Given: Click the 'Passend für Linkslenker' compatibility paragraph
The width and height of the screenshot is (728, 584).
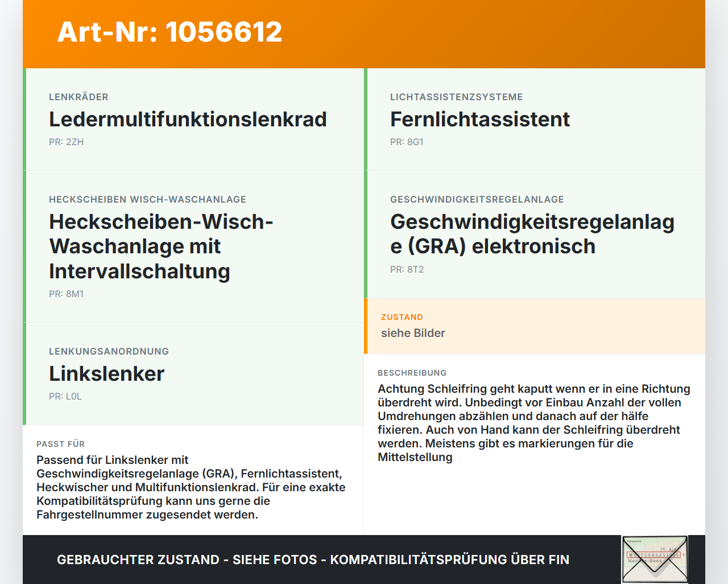Looking at the screenshot, I should [x=191, y=487].
